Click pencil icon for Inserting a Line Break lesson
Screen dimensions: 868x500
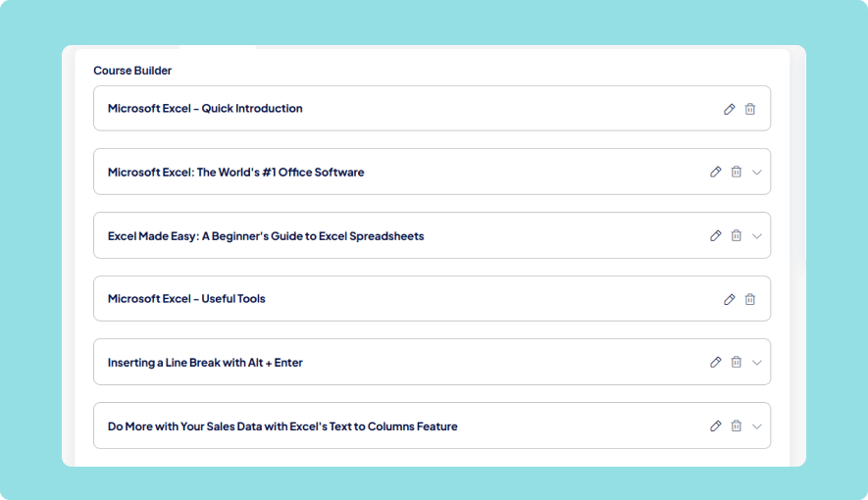(x=715, y=362)
